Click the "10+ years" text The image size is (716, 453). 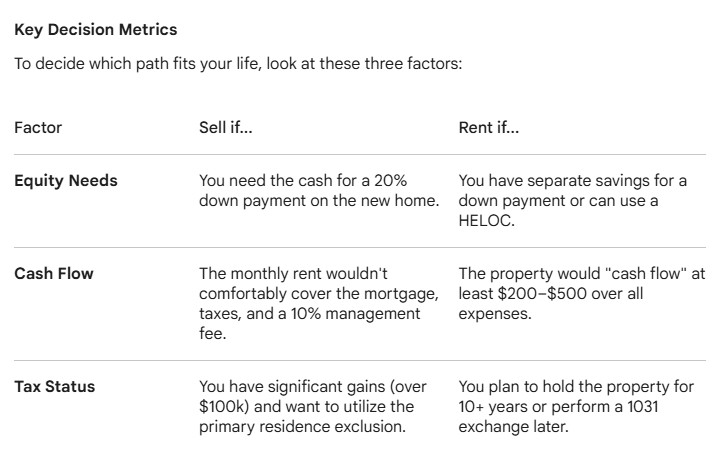[487, 406]
